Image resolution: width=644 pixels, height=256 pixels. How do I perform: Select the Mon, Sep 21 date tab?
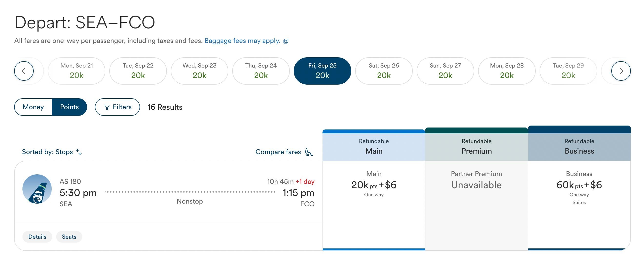pos(77,71)
